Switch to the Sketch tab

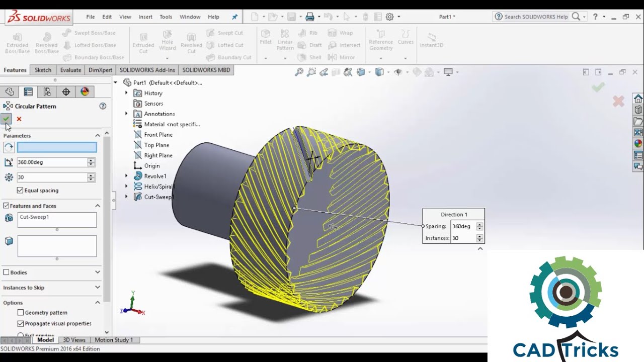(43, 70)
